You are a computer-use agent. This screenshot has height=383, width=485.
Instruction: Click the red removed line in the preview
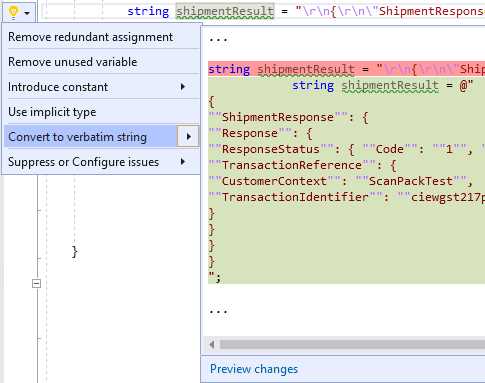coord(346,69)
